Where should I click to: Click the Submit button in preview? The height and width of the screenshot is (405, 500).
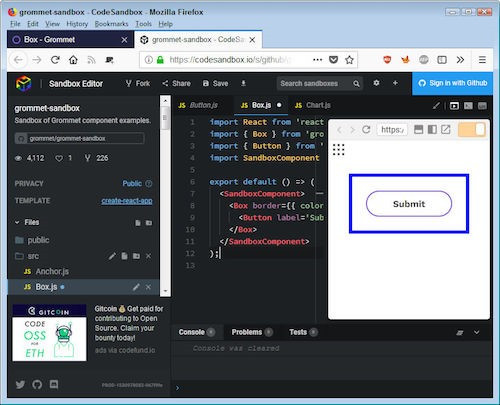tap(409, 204)
